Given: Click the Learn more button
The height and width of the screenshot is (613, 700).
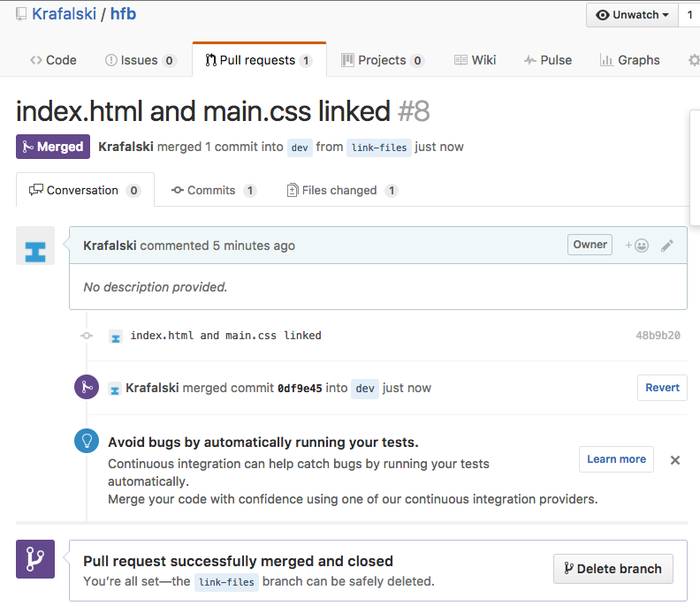Looking at the screenshot, I should coord(616,459).
